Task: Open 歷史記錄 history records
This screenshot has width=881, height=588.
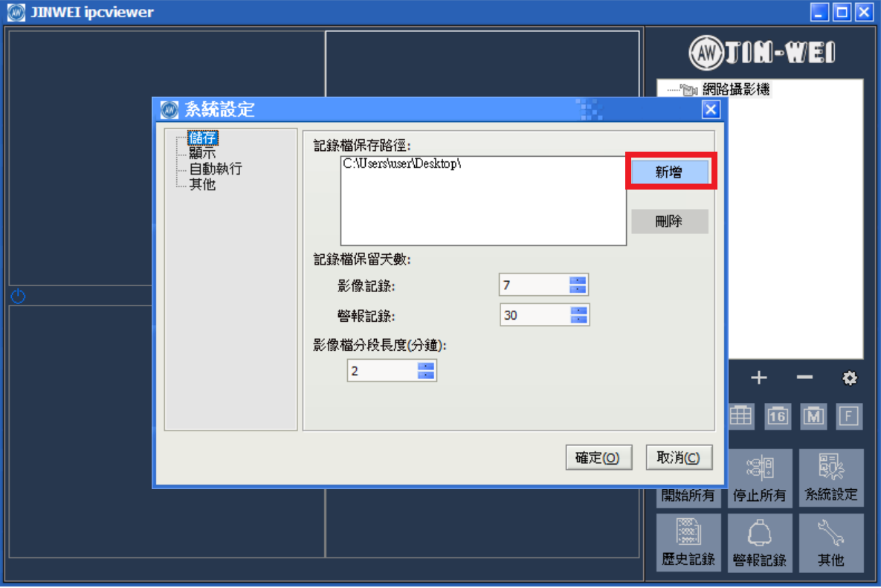Action: [x=688, y=543]
